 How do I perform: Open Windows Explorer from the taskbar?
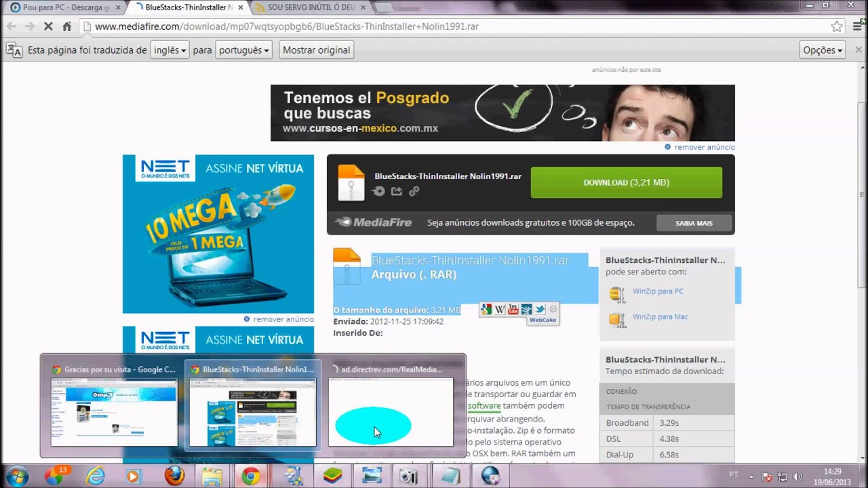click(212, 476)
